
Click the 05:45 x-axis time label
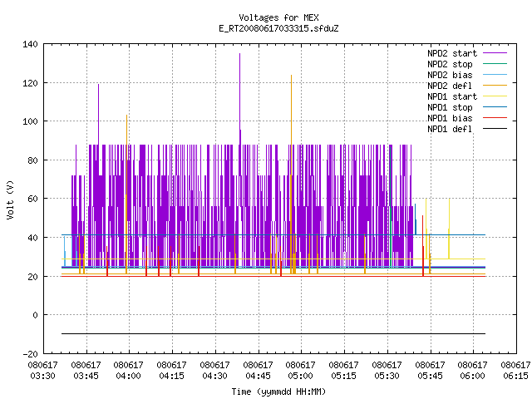click(431, 376)
